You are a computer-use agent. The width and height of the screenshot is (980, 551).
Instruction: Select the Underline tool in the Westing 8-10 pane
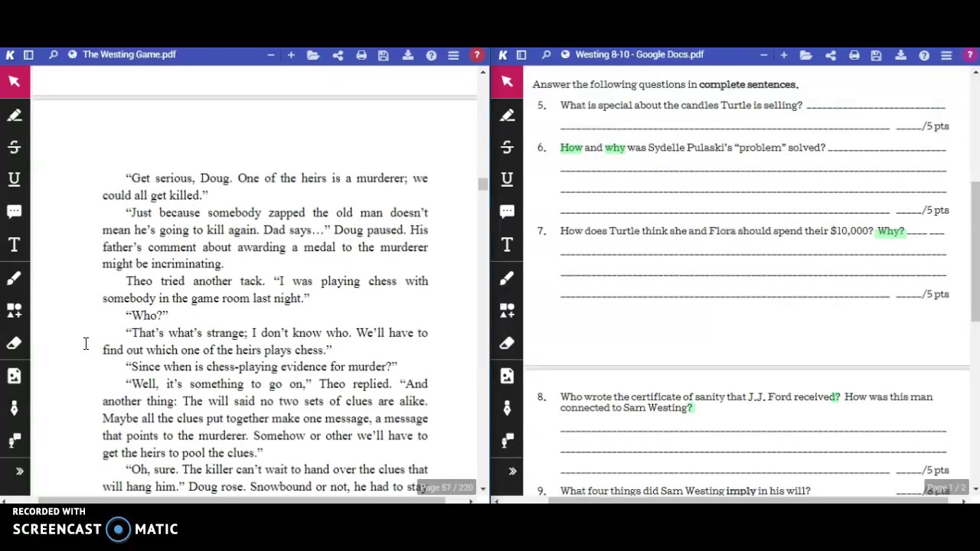click(x=508, y=179)
